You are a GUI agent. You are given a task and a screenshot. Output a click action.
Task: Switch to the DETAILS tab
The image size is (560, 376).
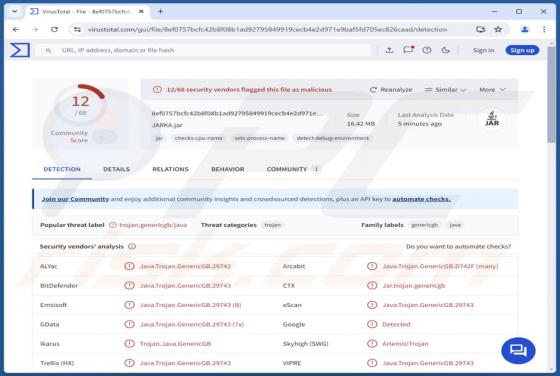(116, 169)
